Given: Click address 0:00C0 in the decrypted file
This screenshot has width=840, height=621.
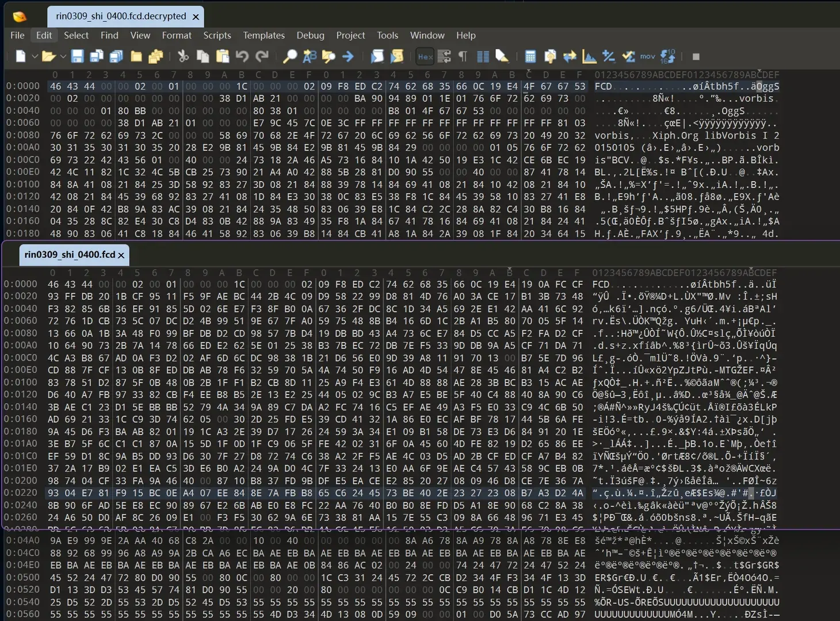Looking at the screenshot, I should click(23, 159).
